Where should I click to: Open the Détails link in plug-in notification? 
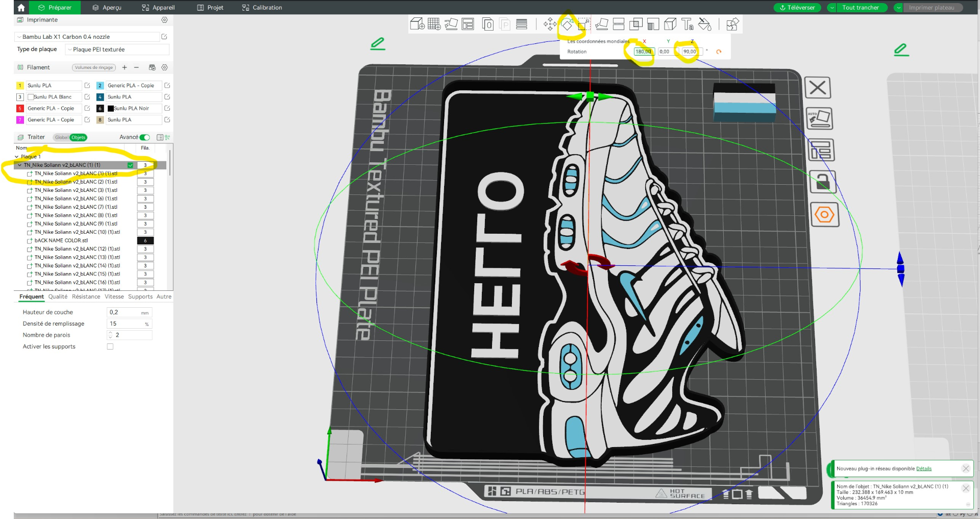click(924, 468)
